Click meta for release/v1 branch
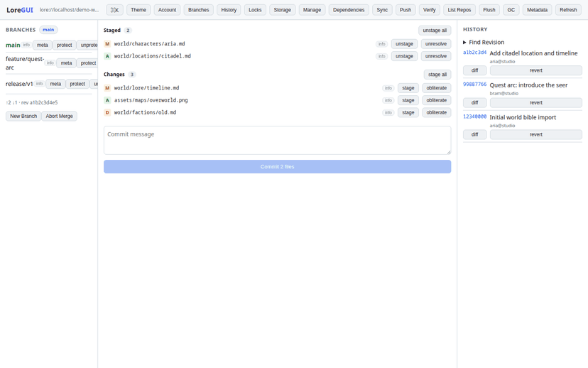This screenshot has width=588, height=368. click(x=55, y=84)
